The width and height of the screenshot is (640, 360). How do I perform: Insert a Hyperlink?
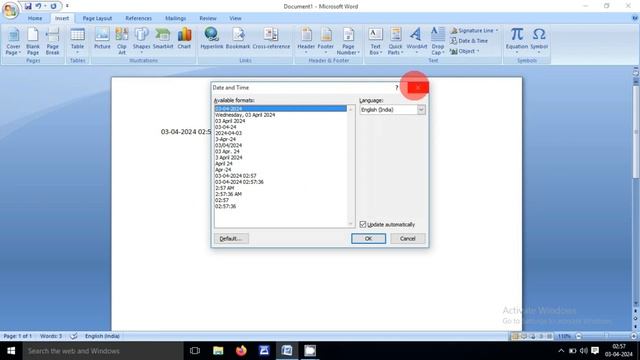point(212,39)
